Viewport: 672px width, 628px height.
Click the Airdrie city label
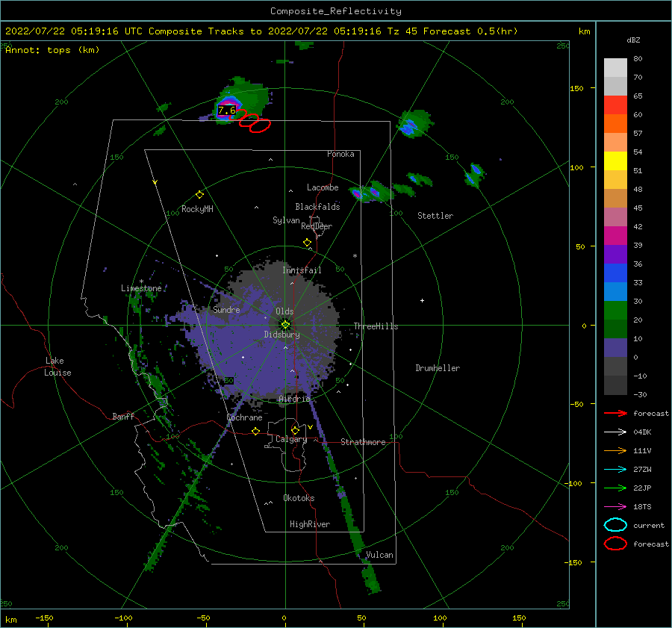point(294,399)
